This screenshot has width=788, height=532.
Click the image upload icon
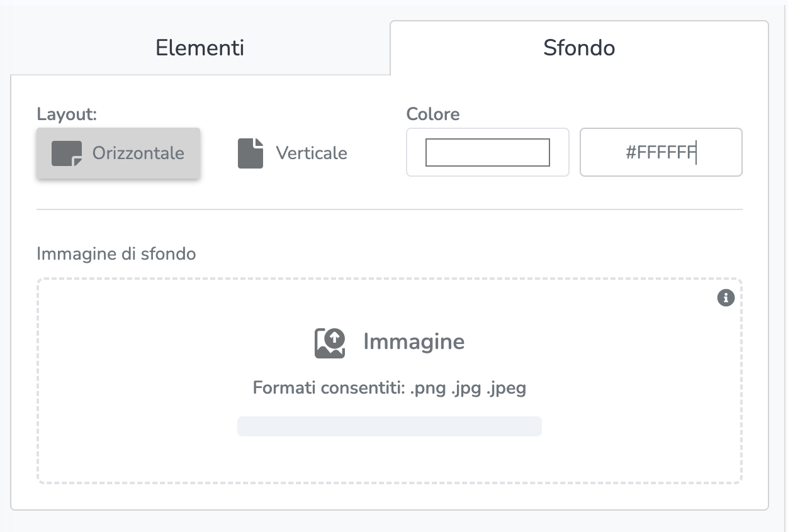point(330,343)
